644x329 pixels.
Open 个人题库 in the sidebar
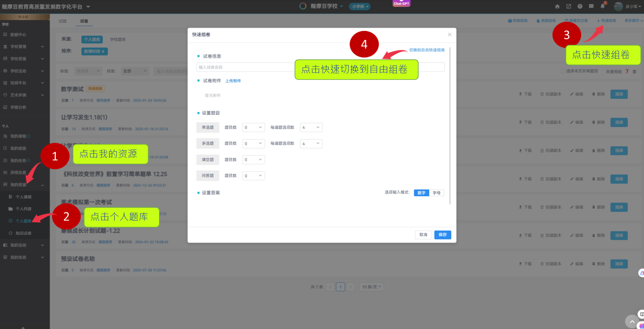23,221
